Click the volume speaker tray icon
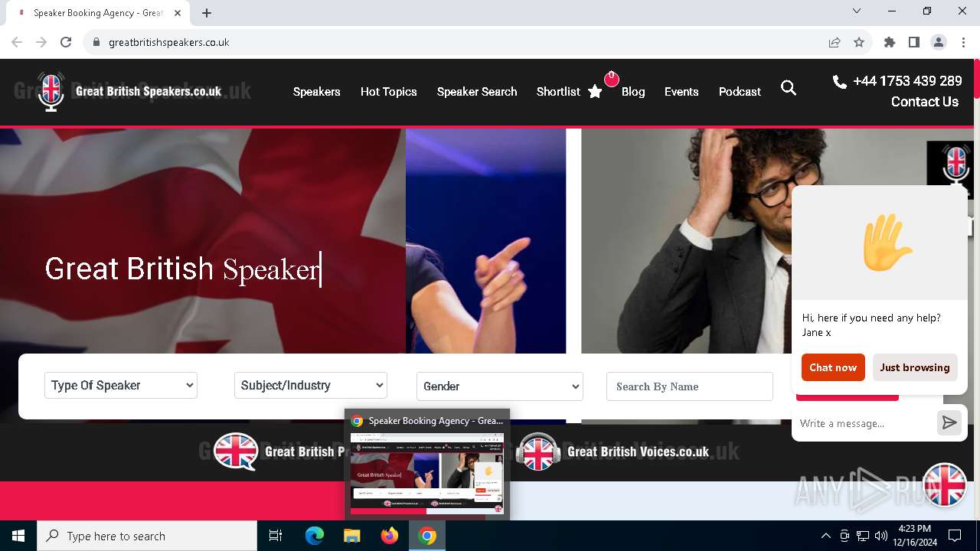 pos(881,536)
